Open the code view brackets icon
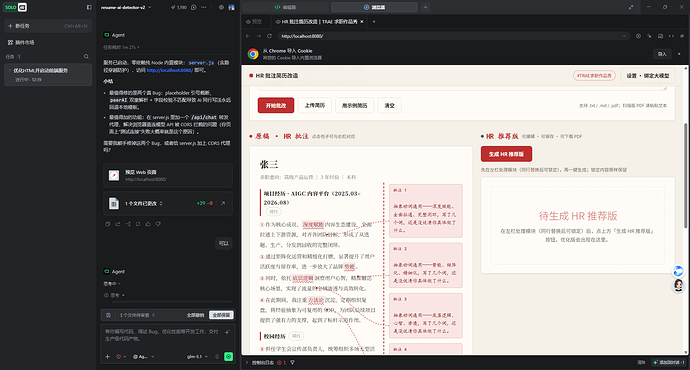This screenshot has height=370, width=690. pos(671,36)
